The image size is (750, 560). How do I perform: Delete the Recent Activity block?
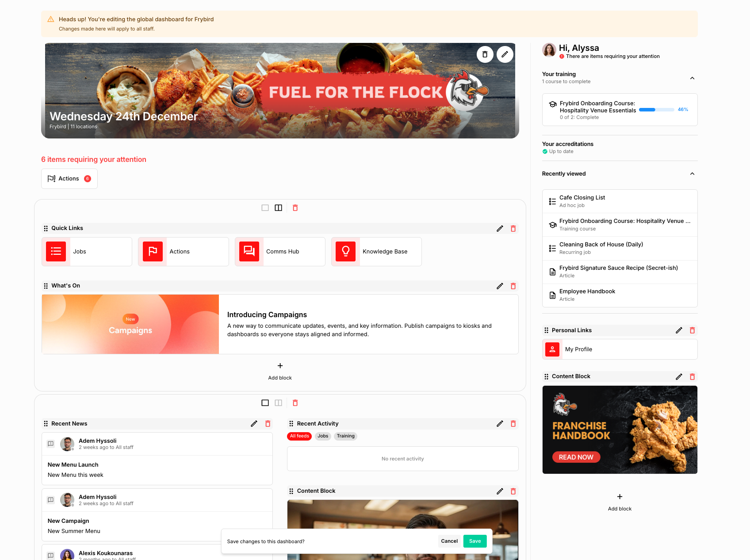pos(513,424)
